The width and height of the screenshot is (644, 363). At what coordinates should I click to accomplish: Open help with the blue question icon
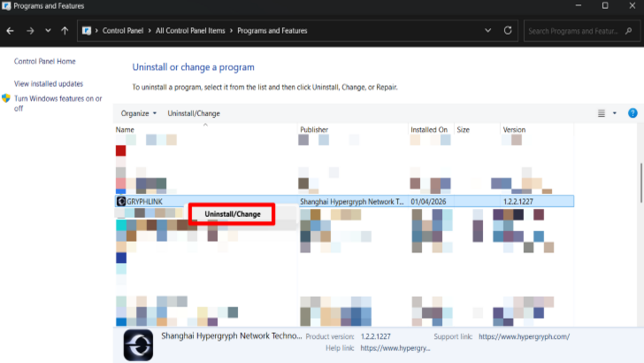tap(632, 113)
